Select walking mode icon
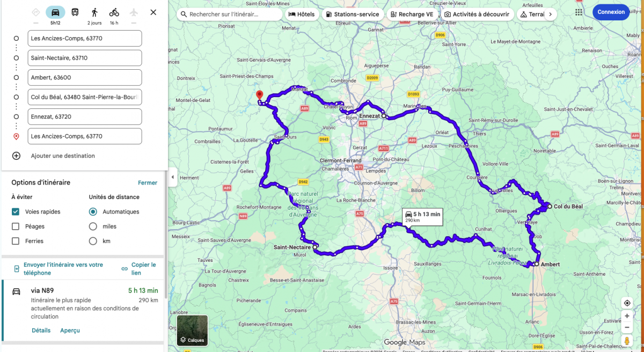Image resolution: width=644 pixels, height=352 pixels. pos(94,12)
